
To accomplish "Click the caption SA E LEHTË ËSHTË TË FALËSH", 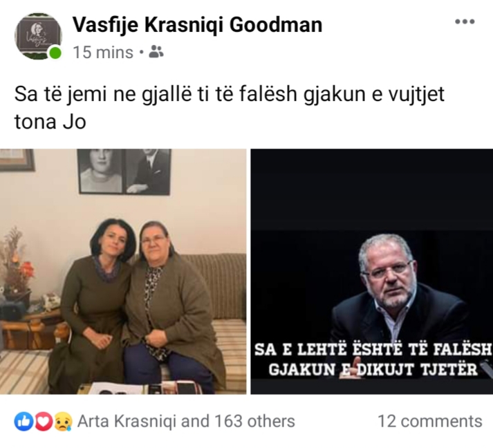I will coord(373,349).
